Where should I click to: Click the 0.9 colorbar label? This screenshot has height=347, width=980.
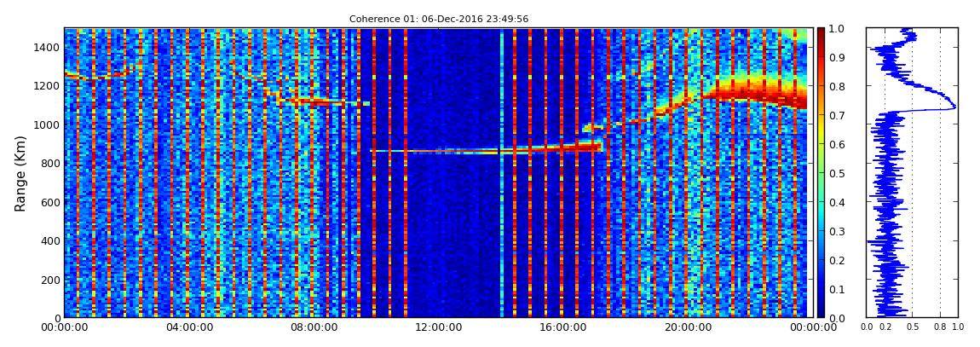point(837,57)
